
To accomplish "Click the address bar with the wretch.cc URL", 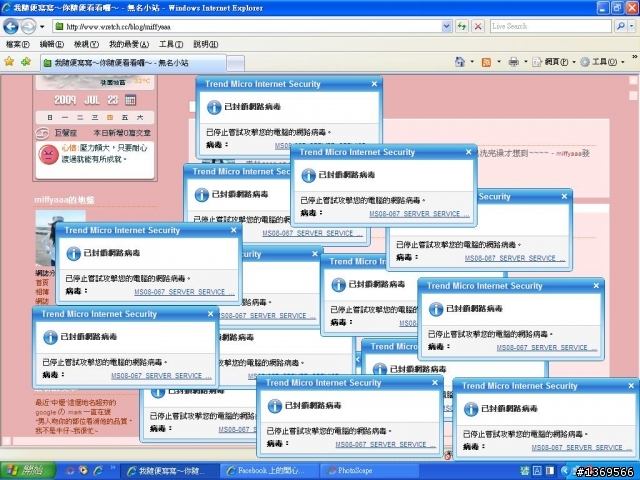I will [x=247, y=27].
